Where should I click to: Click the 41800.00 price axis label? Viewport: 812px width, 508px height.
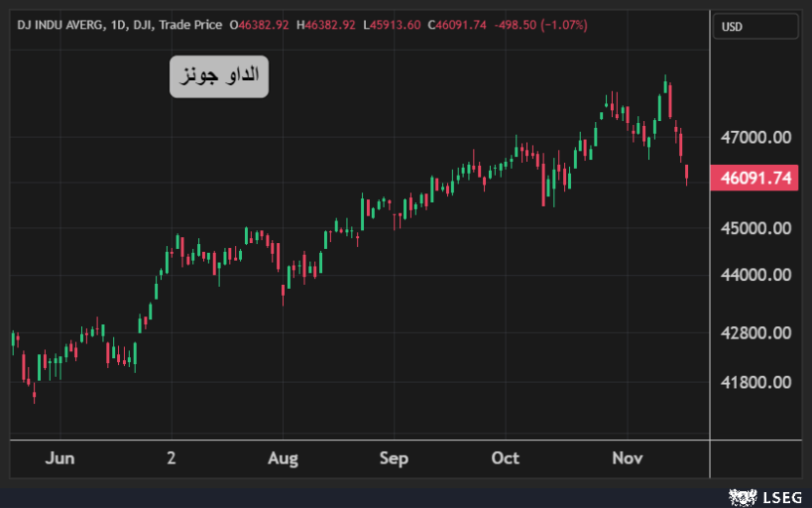(x=756, y=383)
